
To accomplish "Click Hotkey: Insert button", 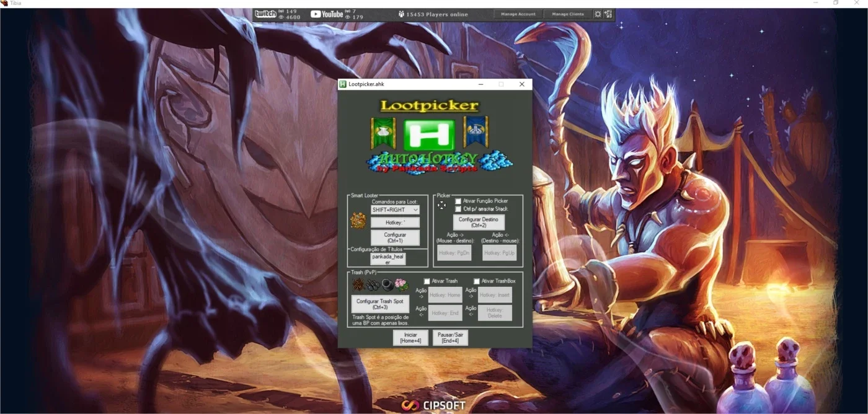I will (x=495, y=295).
